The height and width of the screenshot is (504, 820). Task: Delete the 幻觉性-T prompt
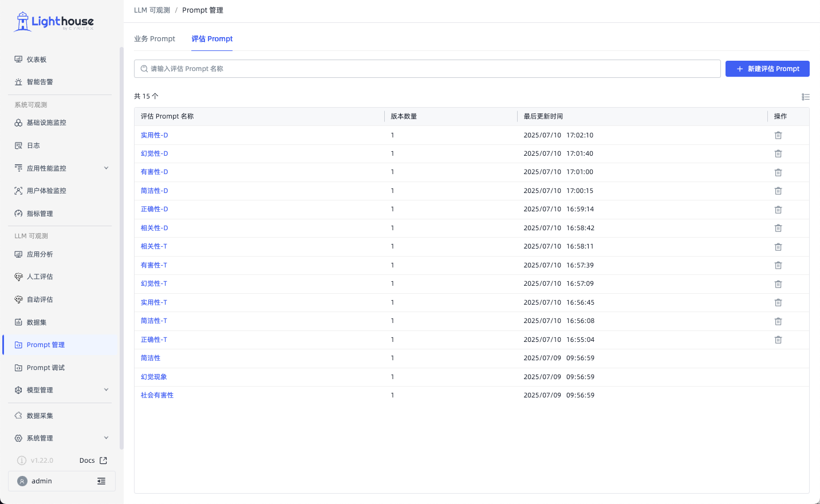coord(778,284)
